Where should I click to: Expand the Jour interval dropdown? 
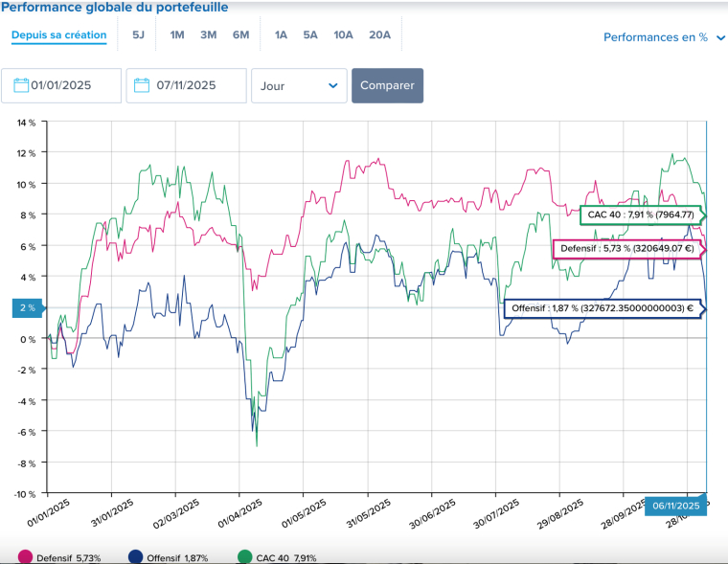(x=299, y=85)
